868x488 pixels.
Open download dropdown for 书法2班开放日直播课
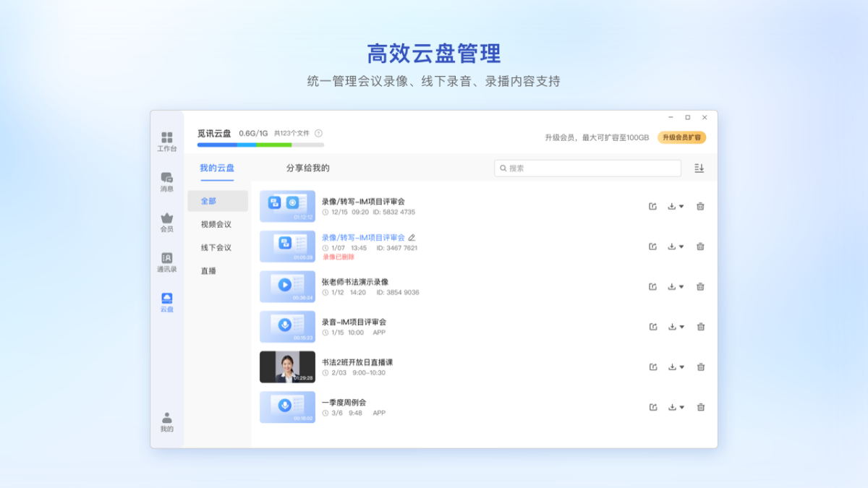pos(676,367)
